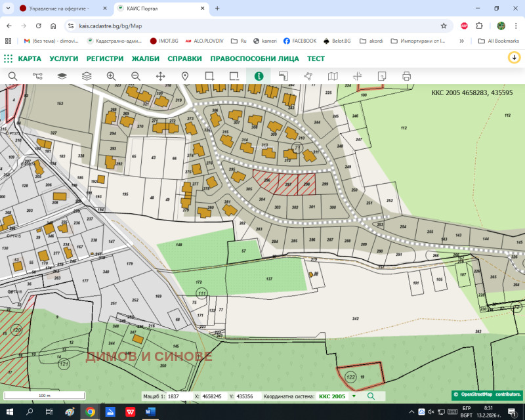The width and height of the screenshot is (525, 420).
Task: Toggle the orange download panel arrow
Action: (513, 58)
